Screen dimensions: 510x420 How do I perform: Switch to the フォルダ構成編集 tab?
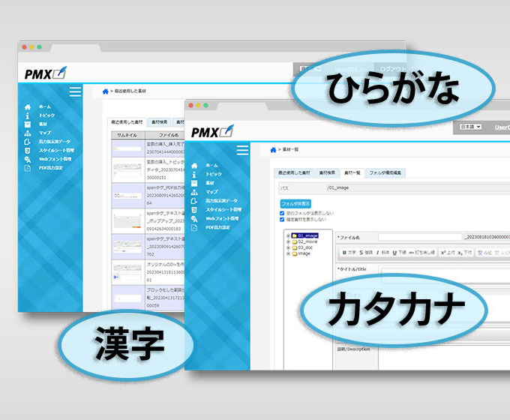tap(385, 172)
